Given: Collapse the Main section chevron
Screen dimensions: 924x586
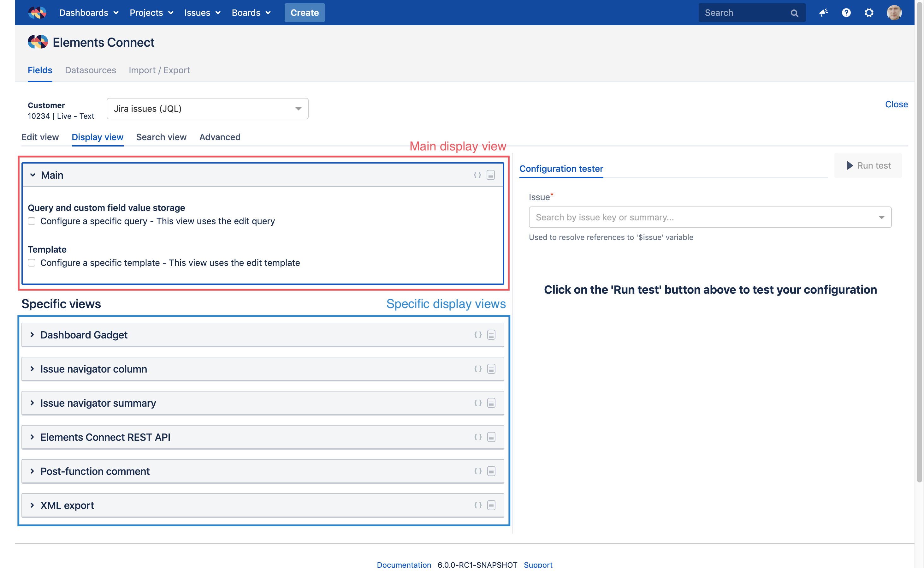Looking at the screenshot, I should click(x=33, y=175).
